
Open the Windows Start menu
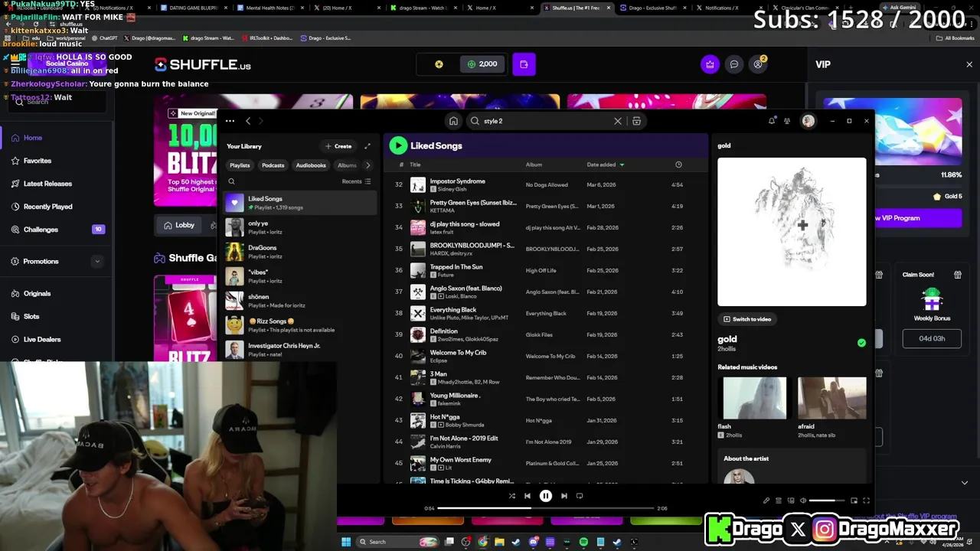(x=345, y=542)
